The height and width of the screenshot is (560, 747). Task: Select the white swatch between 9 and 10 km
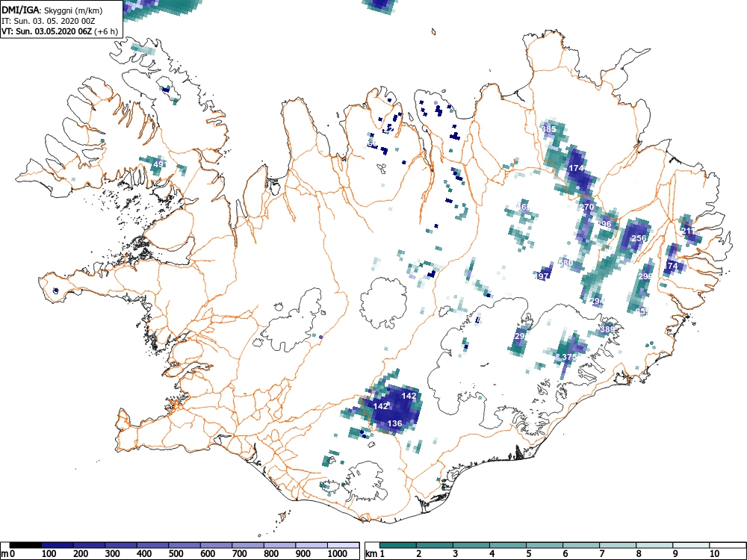click(x=691, y=545)
